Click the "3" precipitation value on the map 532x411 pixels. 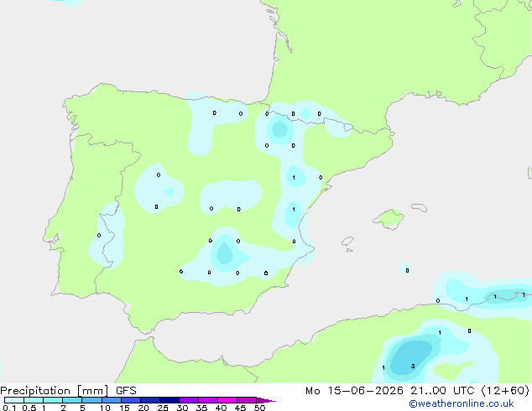click(x=413, y=367)
